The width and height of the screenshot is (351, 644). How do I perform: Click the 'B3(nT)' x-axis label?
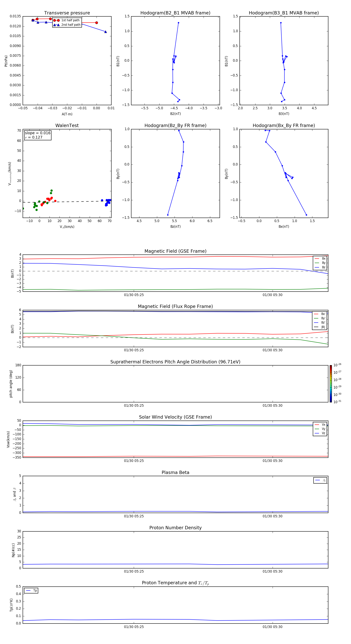pyautogui.click(x=284, y=114)
